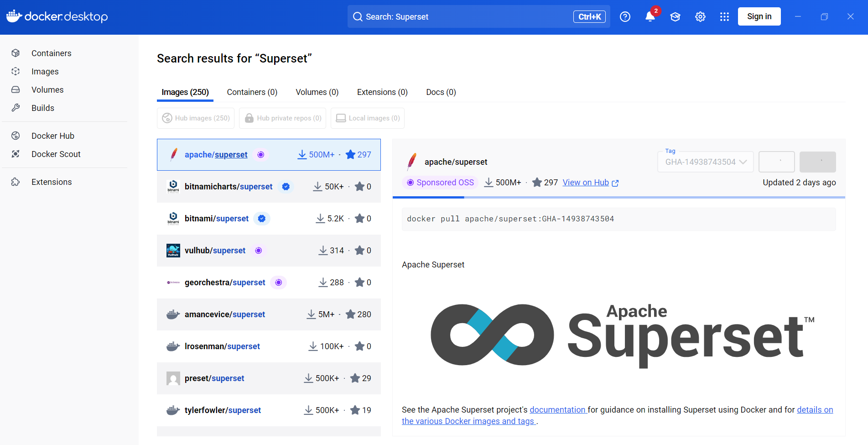
Task: Switch to the Containers (0) tab
Action: [x=252, y=92]
